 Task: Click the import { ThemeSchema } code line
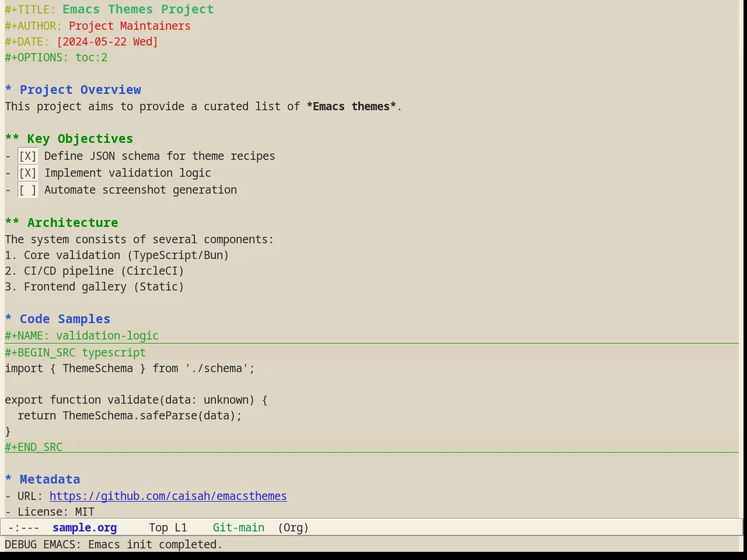[130, 369]
